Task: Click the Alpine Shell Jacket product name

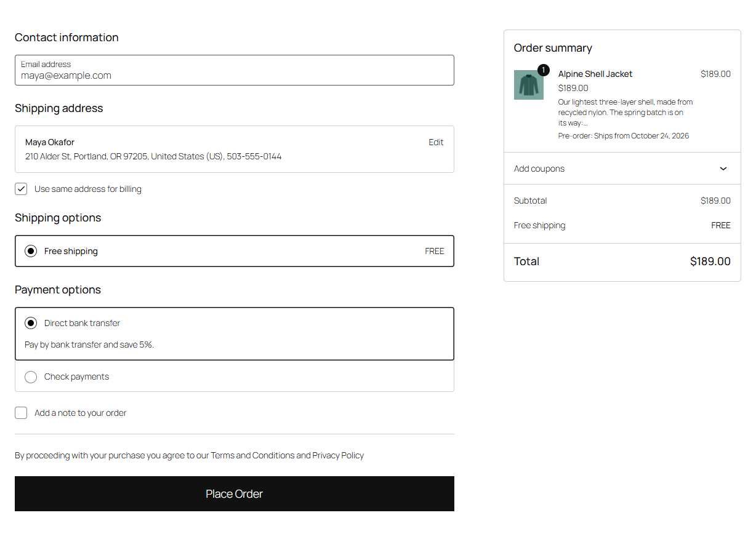Action: (595, 74)
